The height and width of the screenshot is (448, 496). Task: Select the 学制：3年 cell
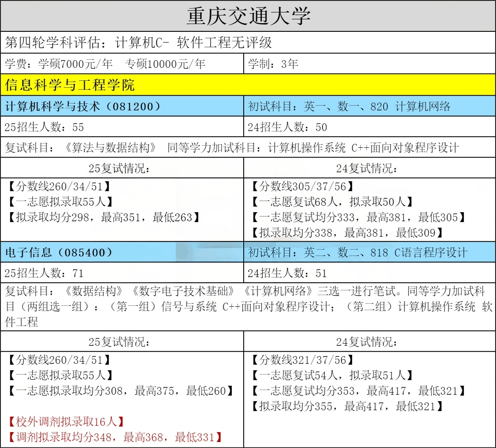click(x=273, y=64)
